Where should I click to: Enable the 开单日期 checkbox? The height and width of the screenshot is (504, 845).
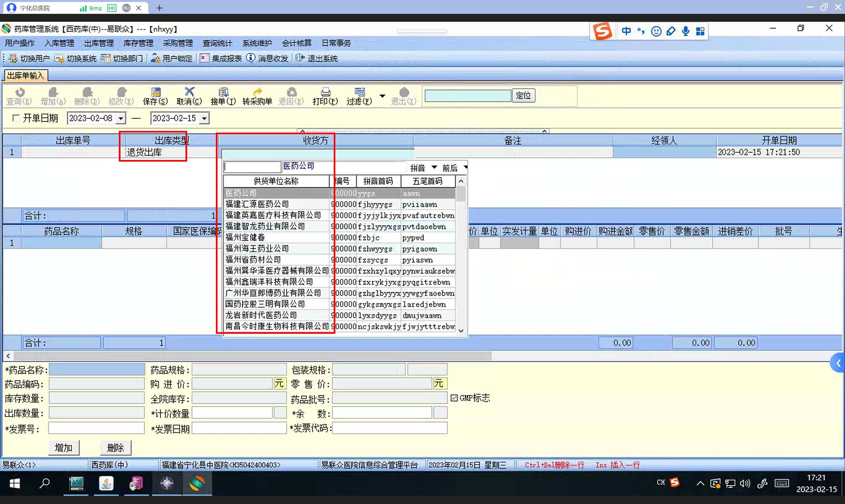(16, 118)
